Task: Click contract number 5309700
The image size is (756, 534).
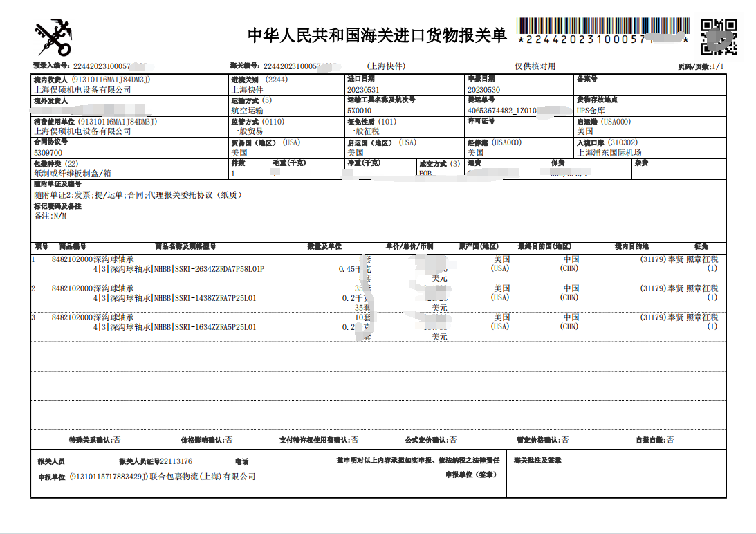Action: (x=48, y=153)
